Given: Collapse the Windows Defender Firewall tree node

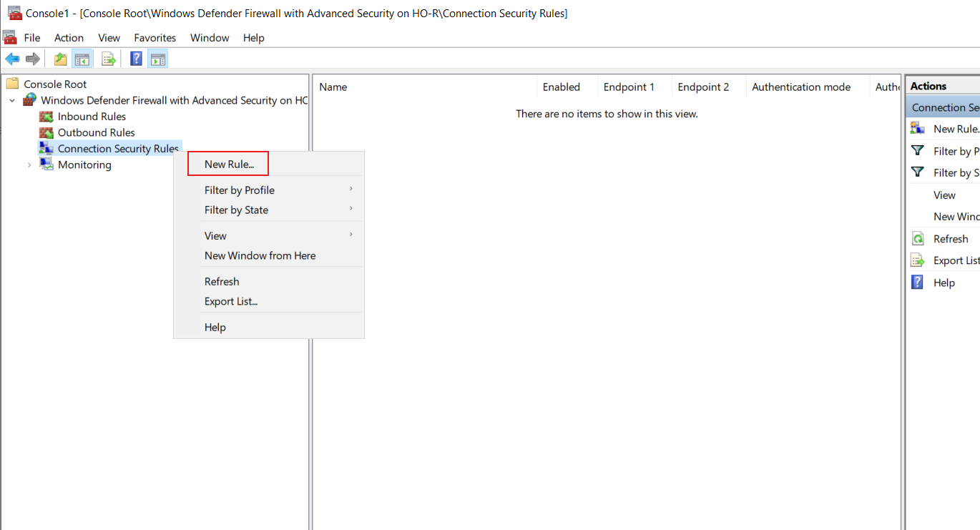Looking at the screenshot, I should point(12,101).
